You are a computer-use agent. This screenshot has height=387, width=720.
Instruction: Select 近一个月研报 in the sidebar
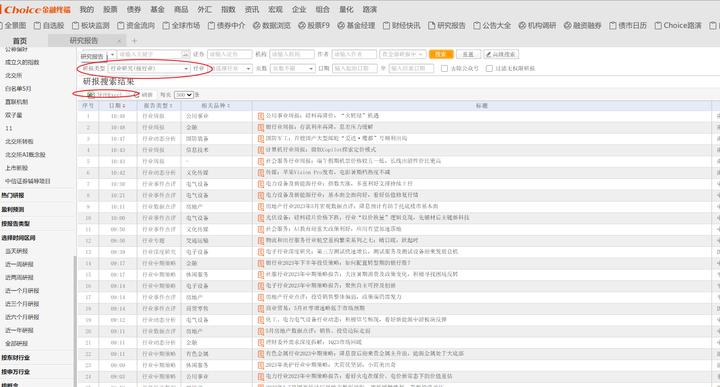pyautogui.click(x=22, y=291)
